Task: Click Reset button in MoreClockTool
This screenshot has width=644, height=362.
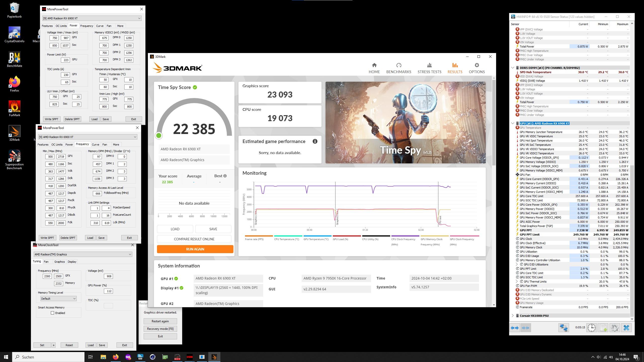Action: pos(69,345)
